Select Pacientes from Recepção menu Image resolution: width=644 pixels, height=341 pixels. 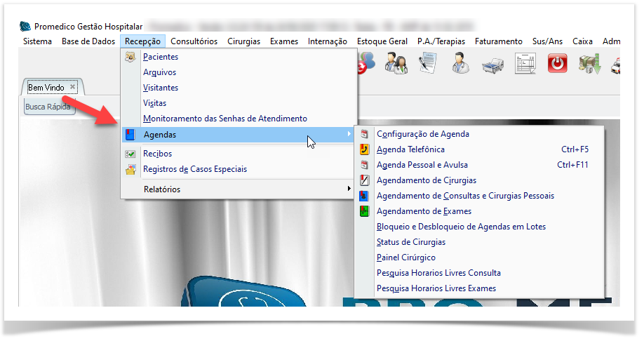[161, 57]
